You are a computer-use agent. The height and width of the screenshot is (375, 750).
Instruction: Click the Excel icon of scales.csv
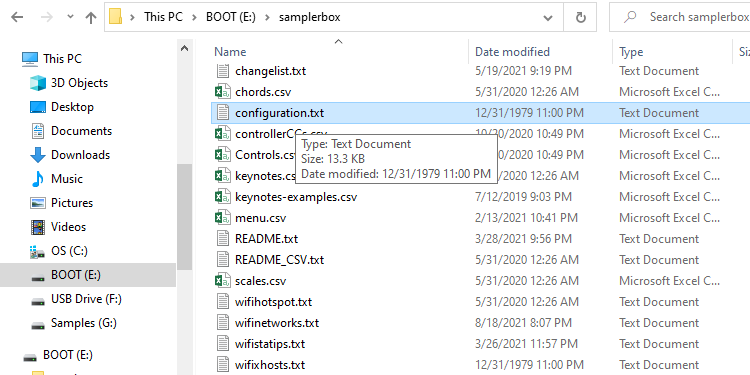point(222,281)
